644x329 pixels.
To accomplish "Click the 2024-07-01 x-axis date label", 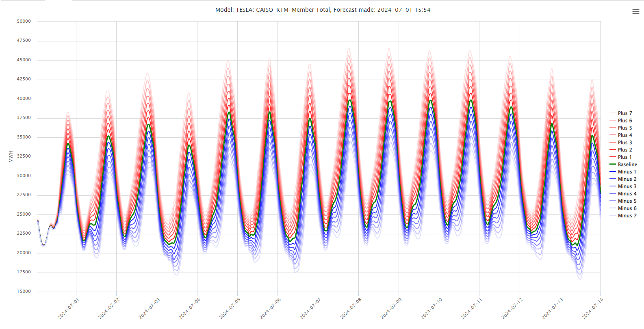I will (x=69, y=308).
